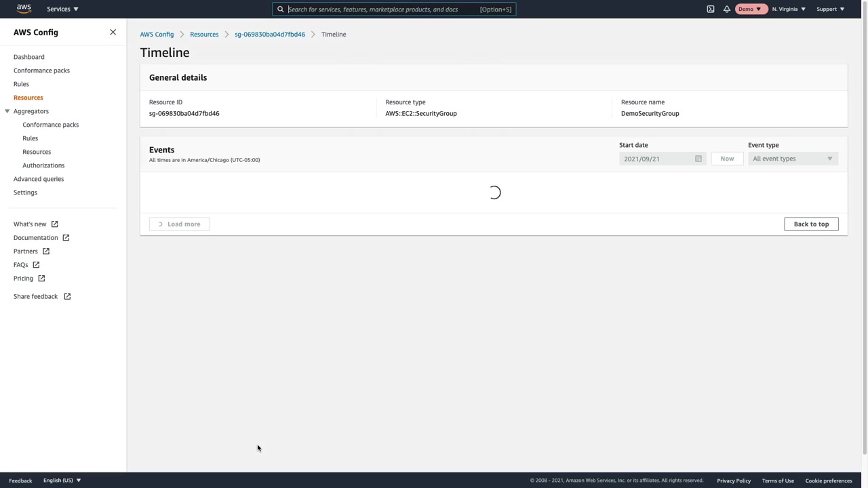Open external link icon beside Documentation
The image size is (868, 488).
point(66,238)
